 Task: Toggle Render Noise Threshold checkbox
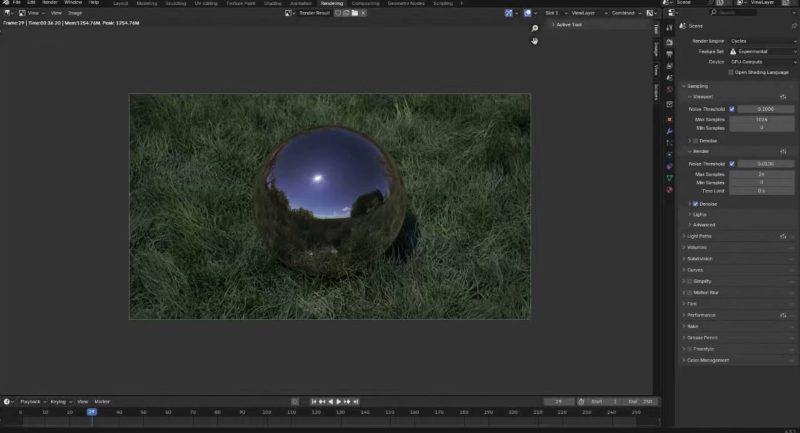(732, 164)
